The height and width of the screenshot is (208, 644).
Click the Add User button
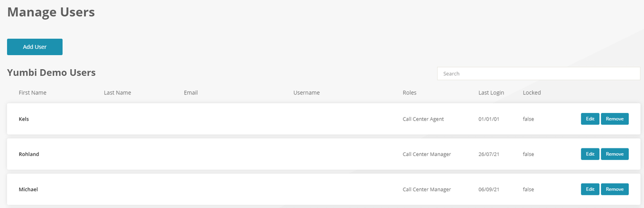35,47
